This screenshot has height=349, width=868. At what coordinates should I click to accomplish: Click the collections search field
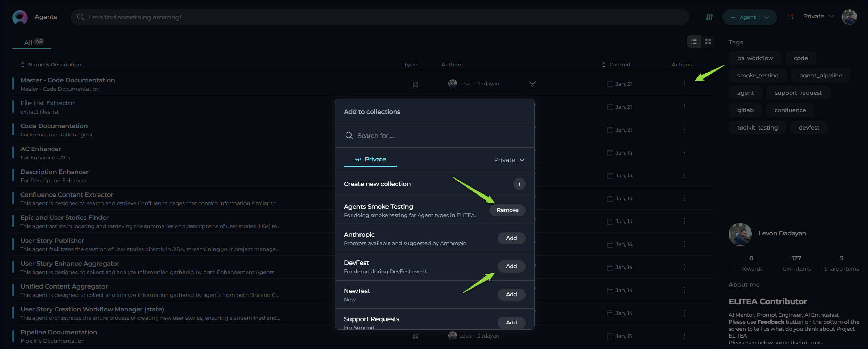point(434,136)
